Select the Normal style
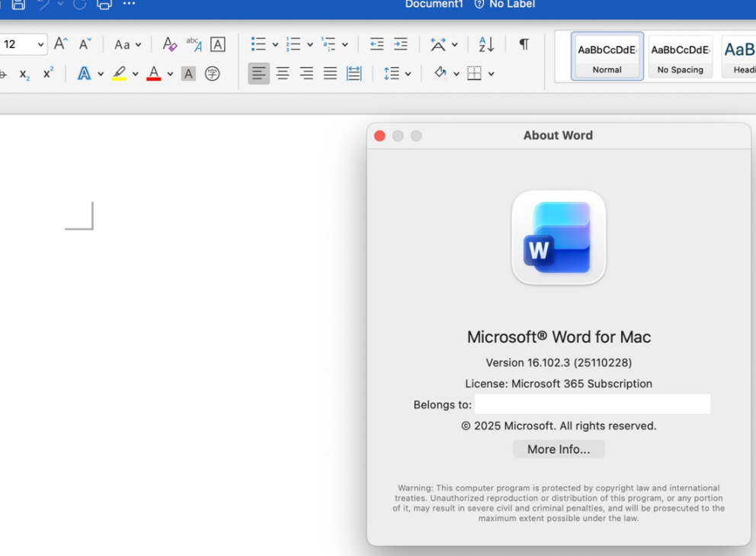This screenshot has height=556, width=756. click(x=607, y=56)
